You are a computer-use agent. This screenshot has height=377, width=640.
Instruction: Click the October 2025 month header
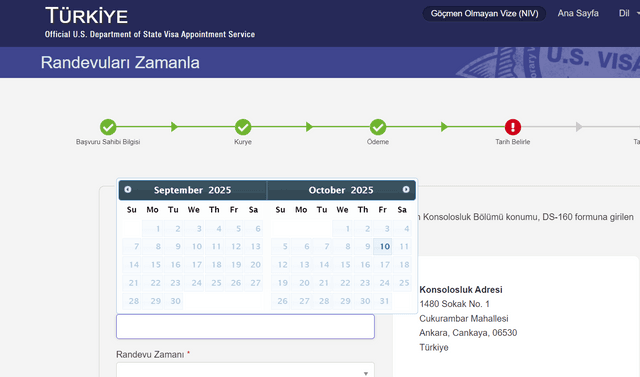click(341, 190)
